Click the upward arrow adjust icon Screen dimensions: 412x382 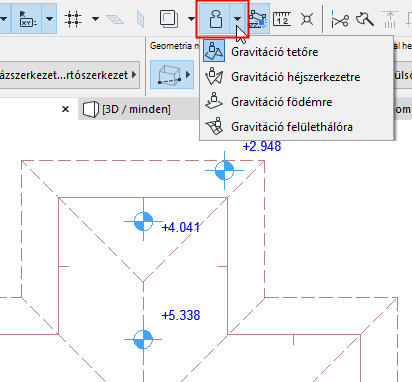[390, 19]
